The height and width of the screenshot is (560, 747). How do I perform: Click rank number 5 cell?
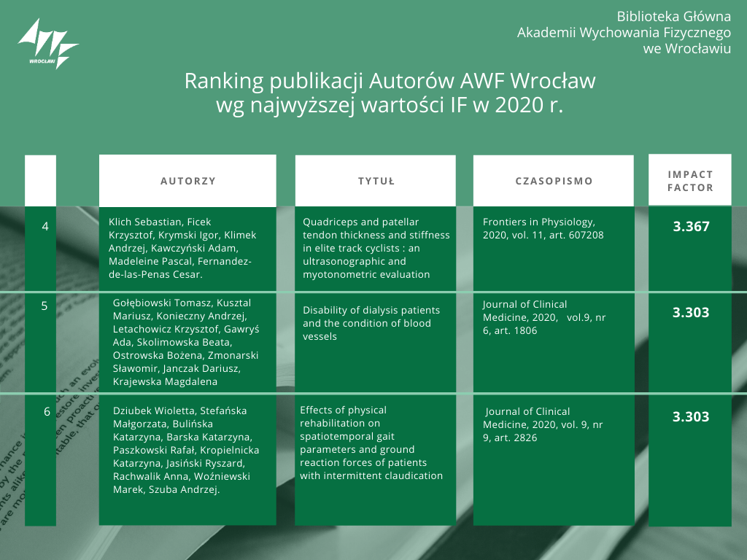point(41,343)
